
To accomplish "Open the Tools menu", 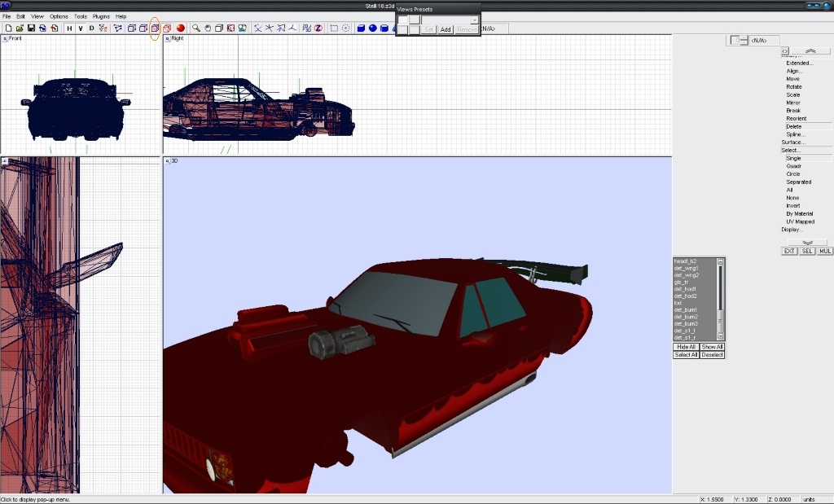I will point(81,16).
